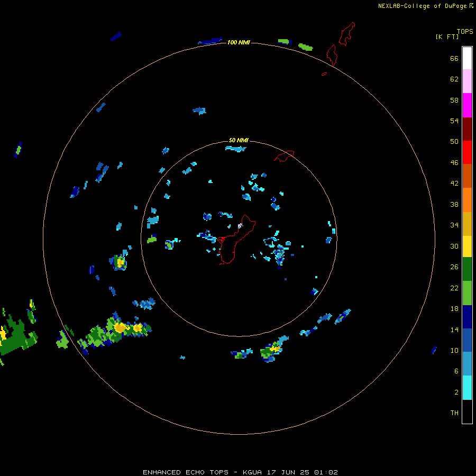Click the legend value 58
The height and width of the screenshot is (476, 476).
tap(454, 100)
